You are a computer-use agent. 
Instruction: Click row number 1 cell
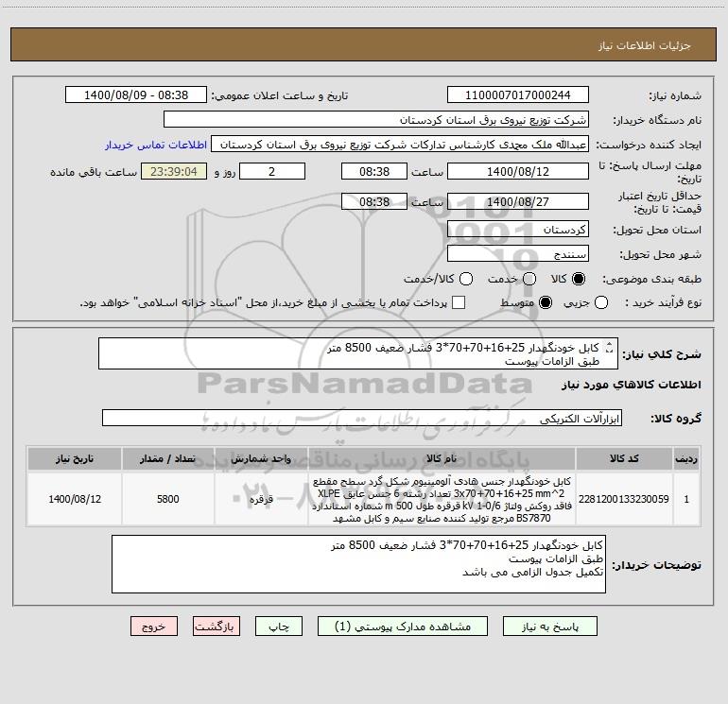click(686, 499)
